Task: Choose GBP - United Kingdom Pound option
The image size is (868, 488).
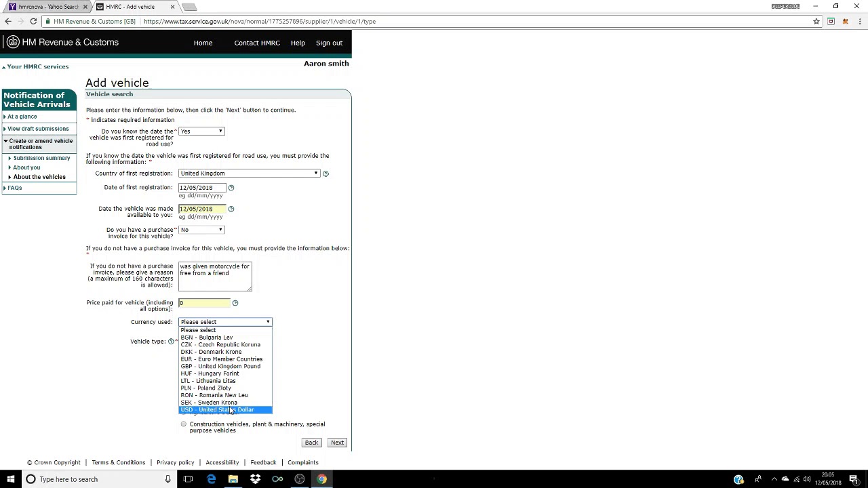Action: [225, 367]
